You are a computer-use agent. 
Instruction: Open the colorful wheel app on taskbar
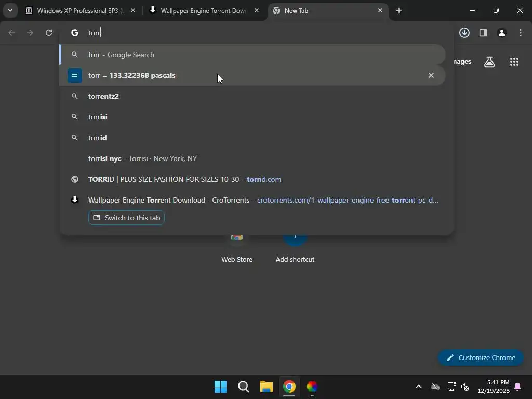tap(312, 387)
